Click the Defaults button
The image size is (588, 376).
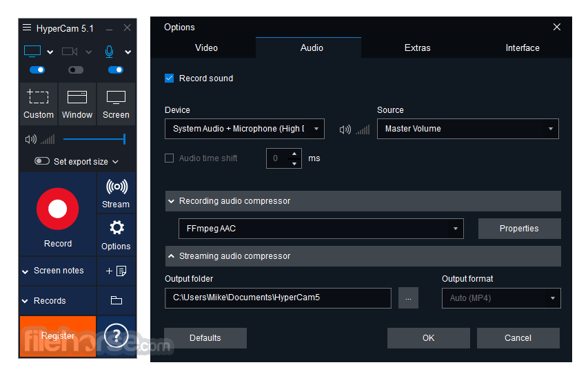pos(205,338)
